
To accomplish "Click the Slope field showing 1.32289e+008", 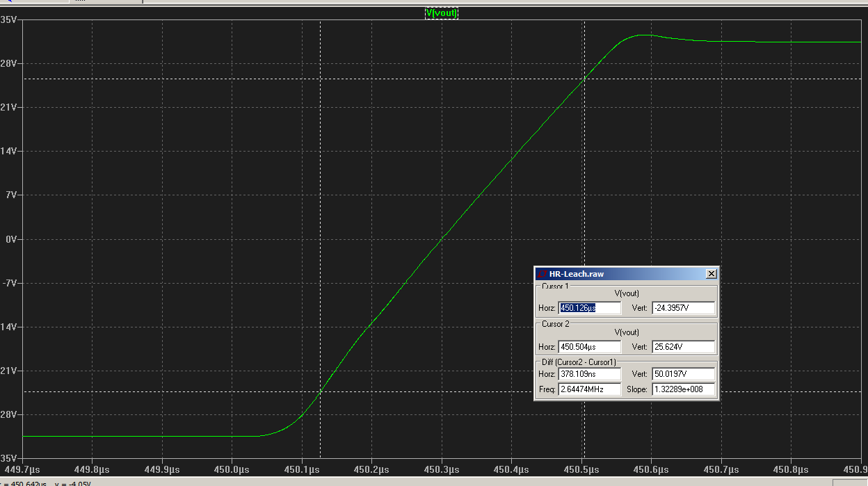I will [683, 389].
